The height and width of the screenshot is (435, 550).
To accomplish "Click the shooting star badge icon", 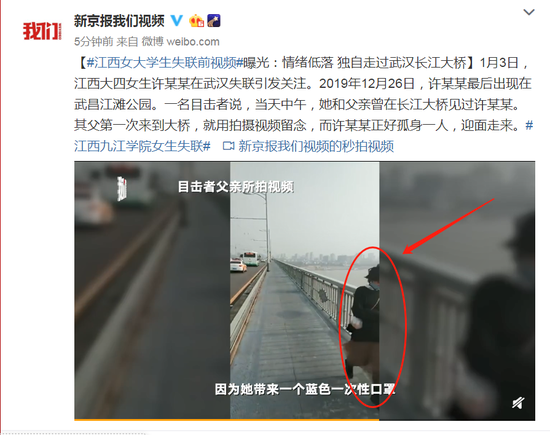I will 213,21.
